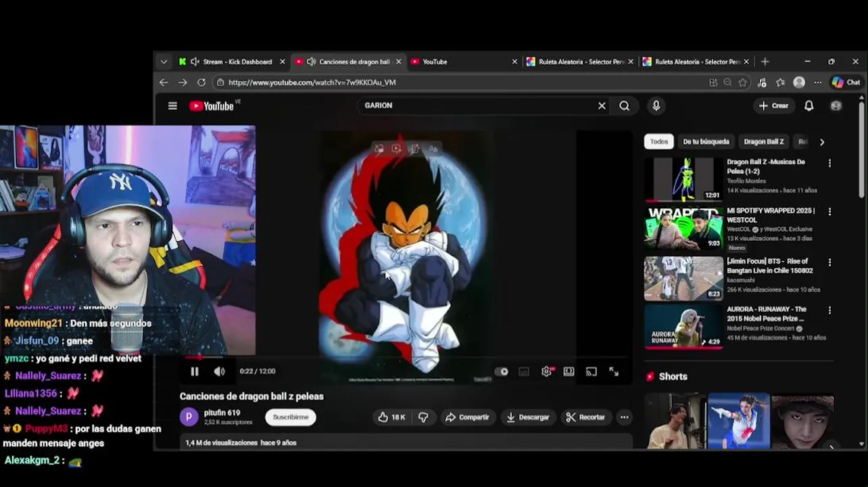Select the Dragon Ball Z chip
Screen dimensions: 868x487
pyautogui.click(x=764, y=142)
